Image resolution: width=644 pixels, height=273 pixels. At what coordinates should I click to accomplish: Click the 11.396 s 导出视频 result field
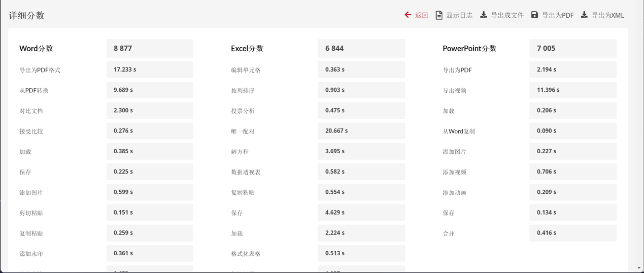click(548, 90)
